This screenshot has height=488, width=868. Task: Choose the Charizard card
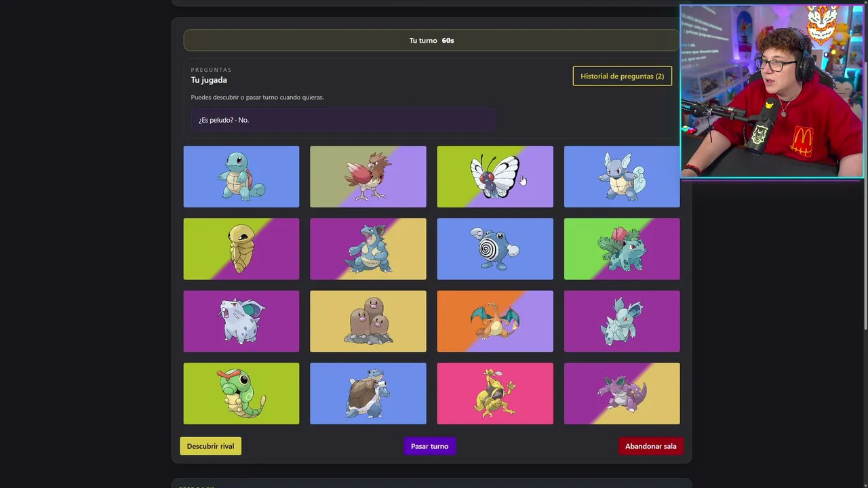tap(495, 321)
